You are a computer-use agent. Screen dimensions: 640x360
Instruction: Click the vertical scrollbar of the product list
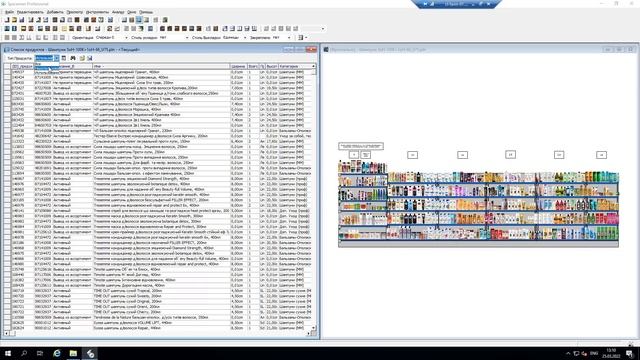point(314,197)
